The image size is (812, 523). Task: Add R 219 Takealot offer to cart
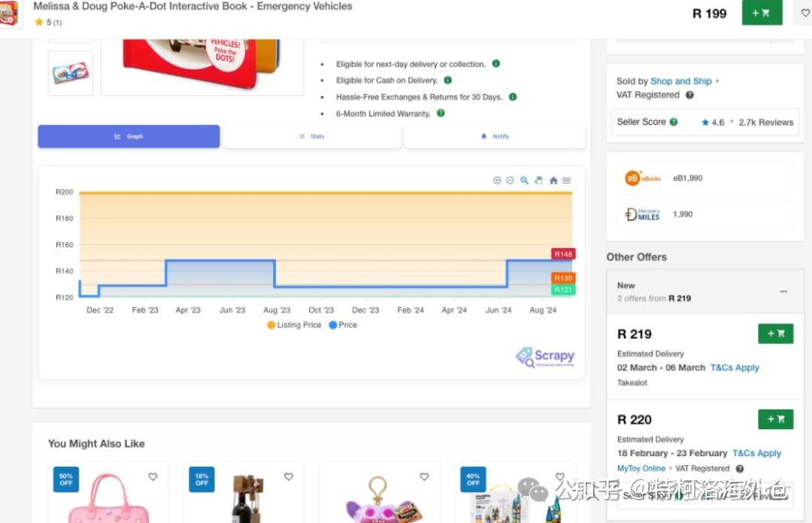[x=775, y=334]
